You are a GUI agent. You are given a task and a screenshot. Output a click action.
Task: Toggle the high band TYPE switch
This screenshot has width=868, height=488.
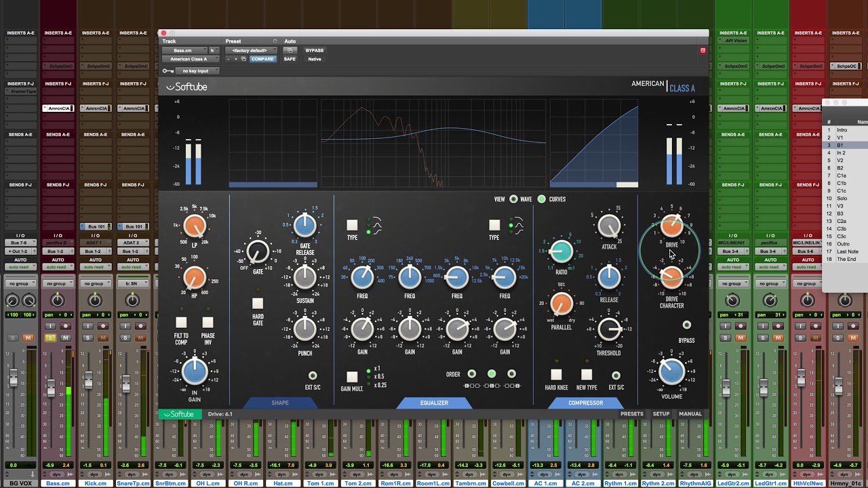click(x=494, y=225)
